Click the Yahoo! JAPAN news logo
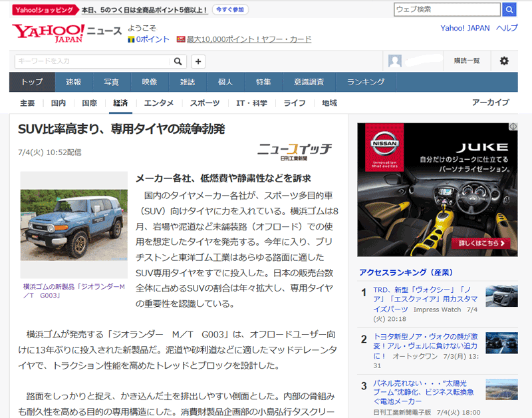The image size is (532, 418). (66, 33)
